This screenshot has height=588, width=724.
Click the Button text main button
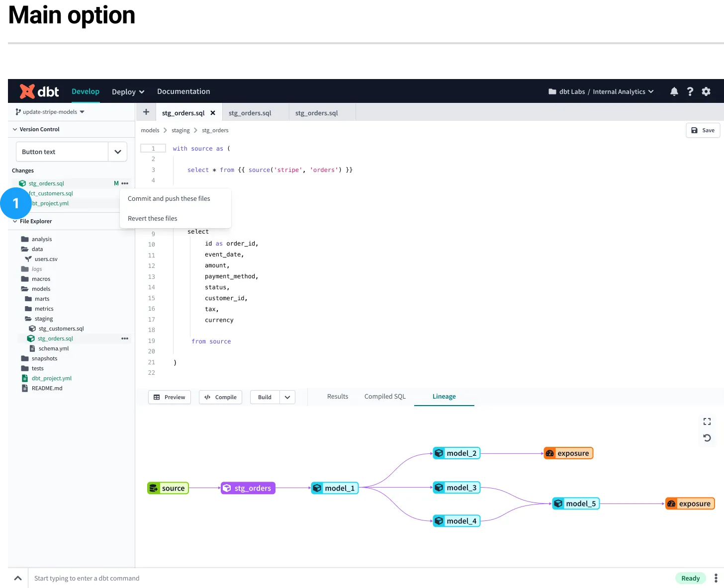tap(62, 152)
